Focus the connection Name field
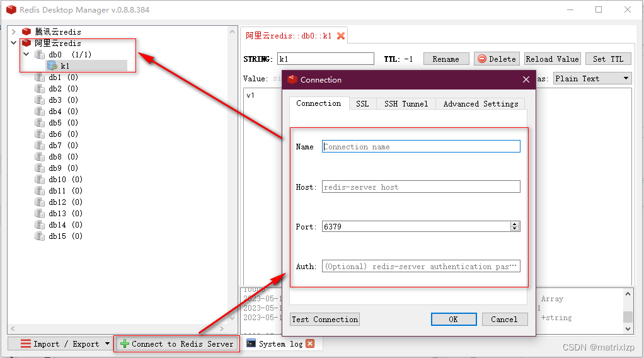 (x=421, y=146)
